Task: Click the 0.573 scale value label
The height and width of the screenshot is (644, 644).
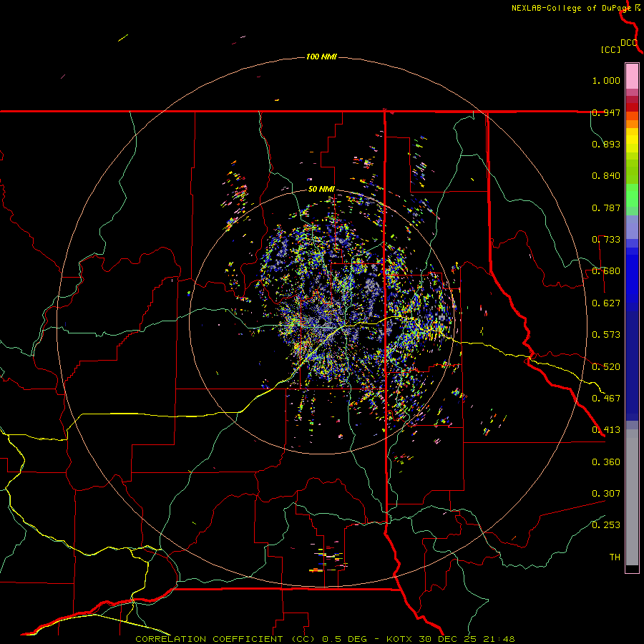Action: [x=606, y=335]
